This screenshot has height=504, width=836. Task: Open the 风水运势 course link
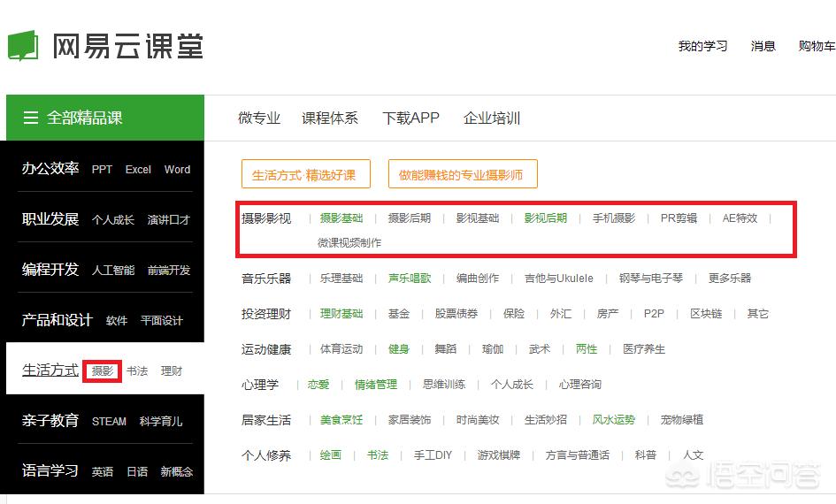614,420
